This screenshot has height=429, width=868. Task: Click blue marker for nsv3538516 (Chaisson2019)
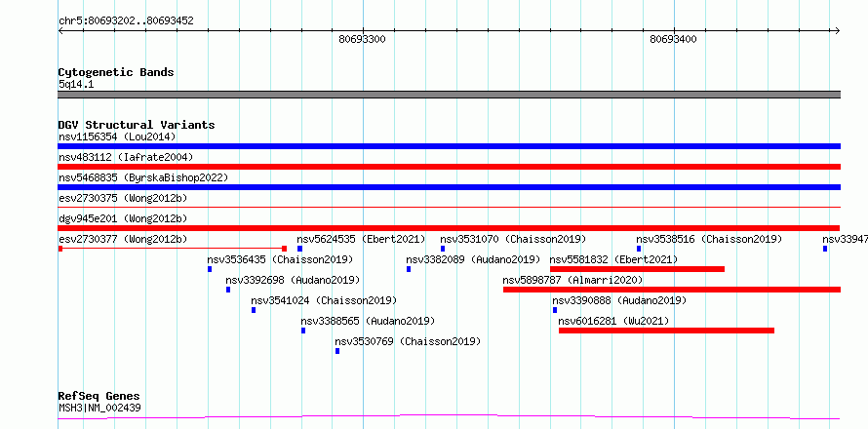(x=639, y=249)
